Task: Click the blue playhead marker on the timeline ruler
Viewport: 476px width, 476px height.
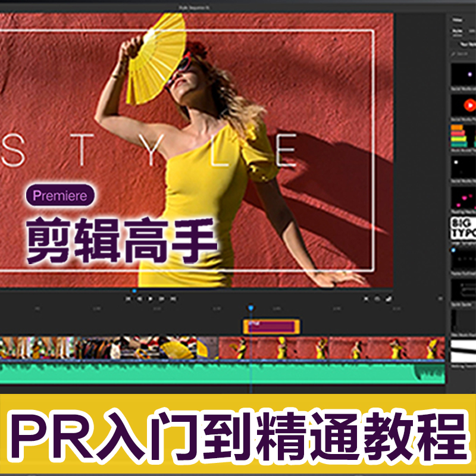Action: [x=250, y=308]
